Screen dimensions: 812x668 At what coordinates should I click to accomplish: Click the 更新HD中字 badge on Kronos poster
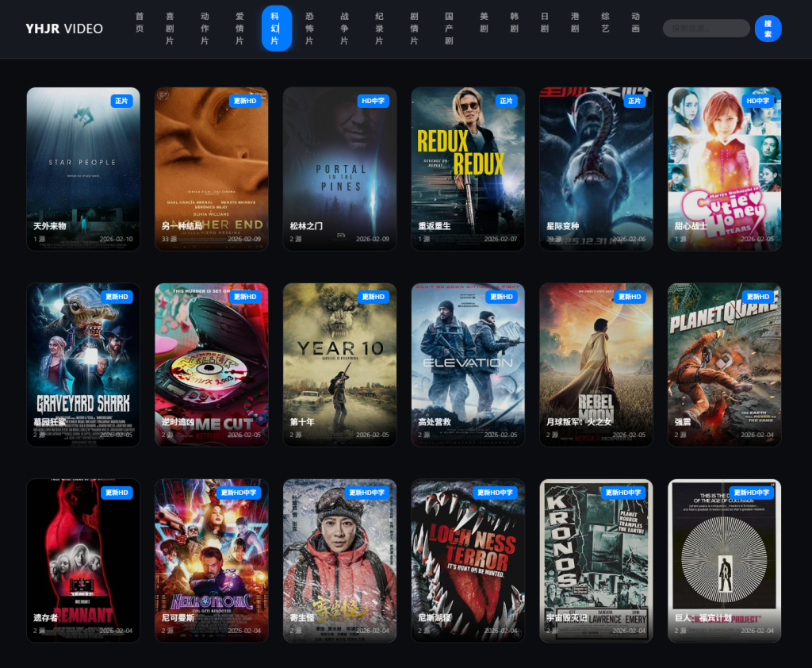tap(623, 493)
